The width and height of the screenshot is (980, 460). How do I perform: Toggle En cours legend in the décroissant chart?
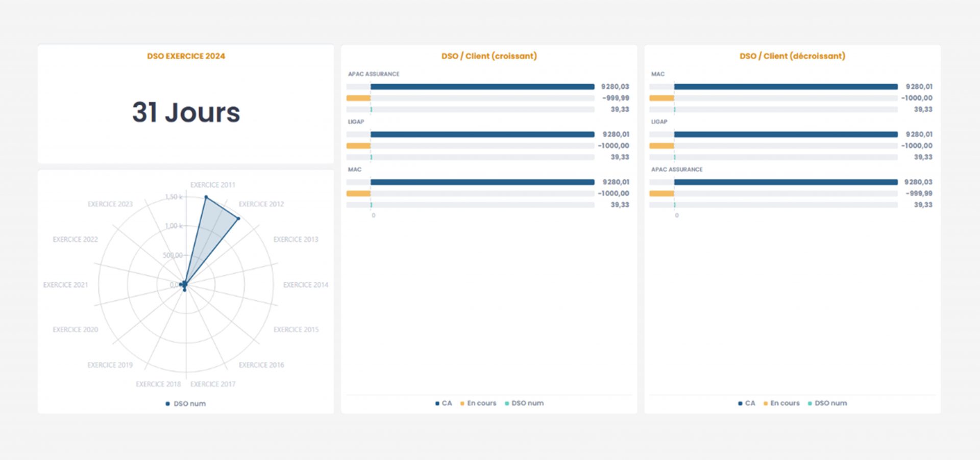pyautogui.click(x=781, y=403)
